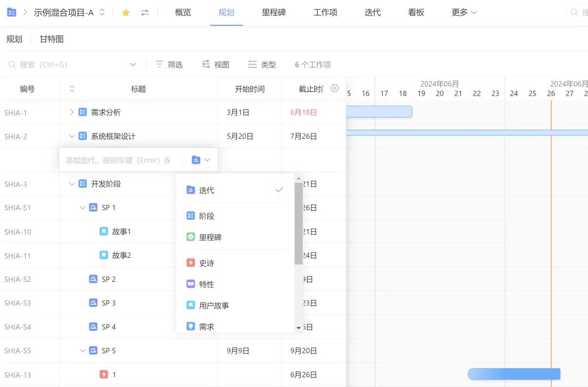Click the SP 1 iteration icon
Viewport: 588px width, 387px height.
pos(94,207)
